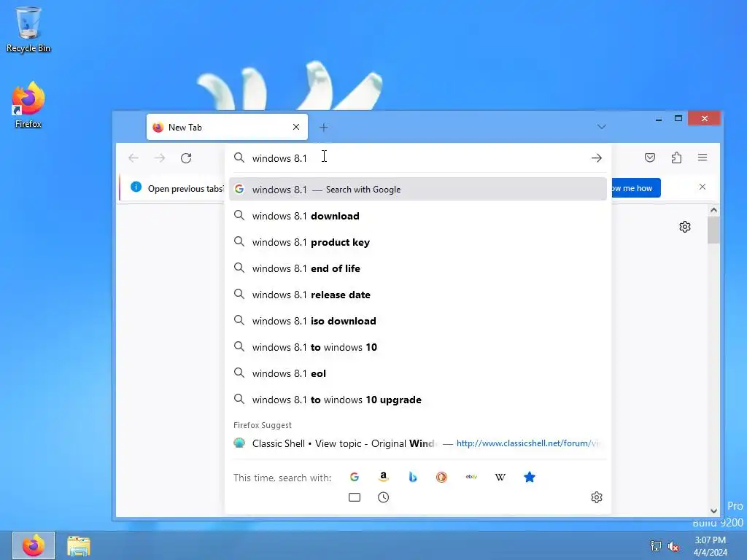Open search settings gear in dropdown
The image size is (747, 560).
(x=597, y=497)
